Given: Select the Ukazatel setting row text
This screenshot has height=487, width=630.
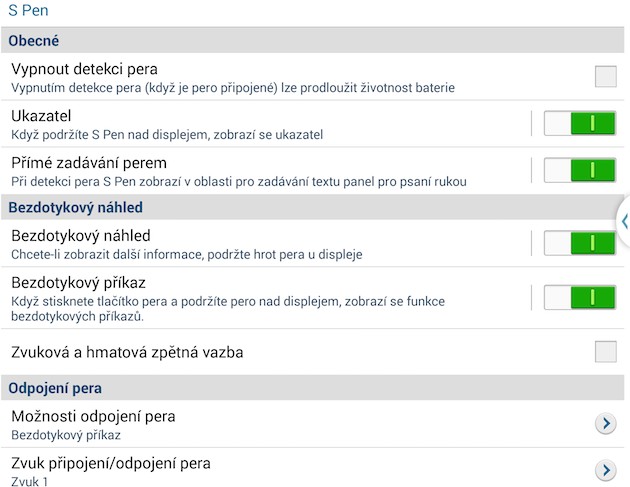Looking at the screenshot, I should point(41,116).
